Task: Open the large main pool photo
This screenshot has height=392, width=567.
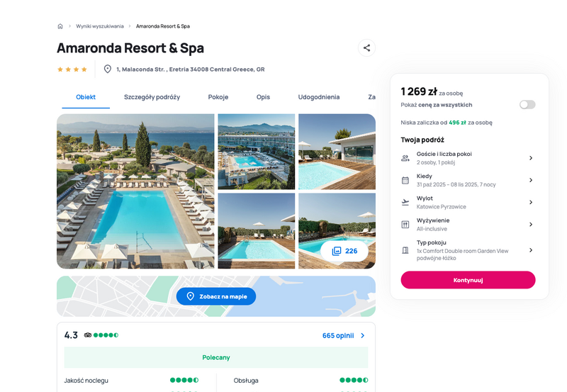Action: pyautogui.click(x=135, y=191)
